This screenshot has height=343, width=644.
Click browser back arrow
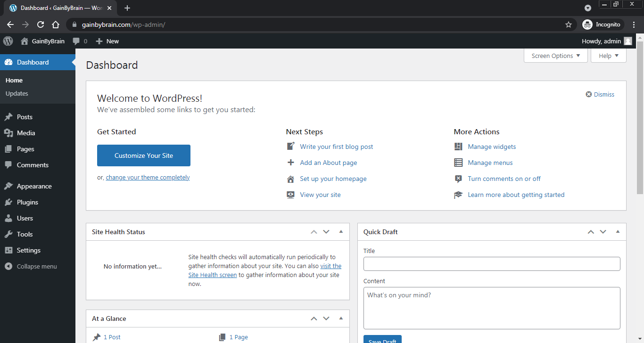[x=10, y=24]
